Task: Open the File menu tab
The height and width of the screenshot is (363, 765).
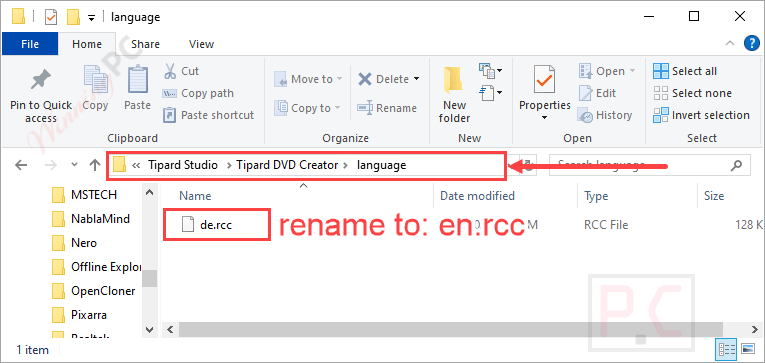Action: [30, 44]
